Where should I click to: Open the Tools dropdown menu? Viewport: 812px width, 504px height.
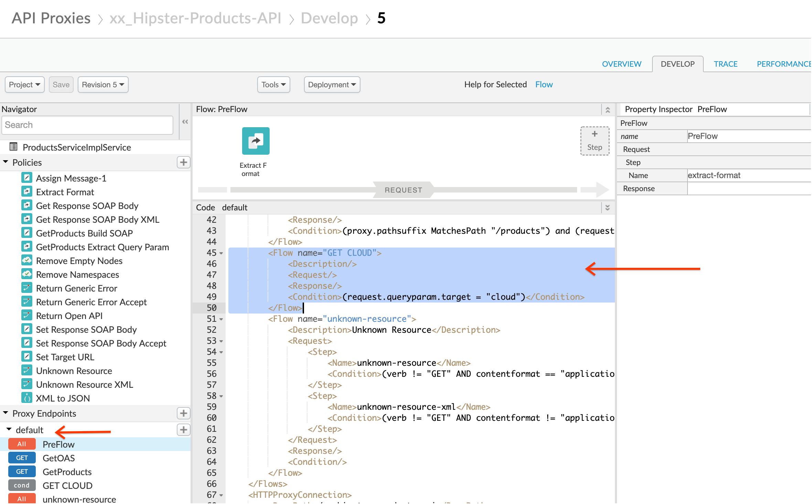pyautogui.click(x=274, y=85)
